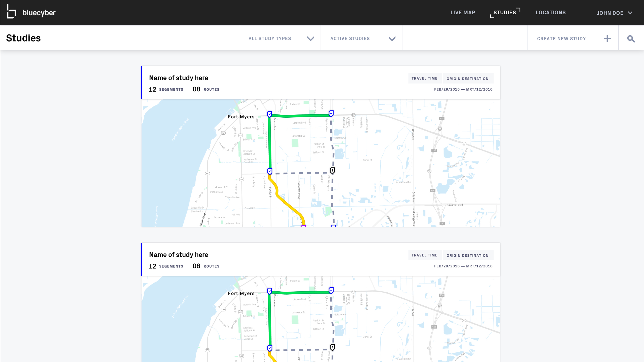Screen dimensions: 644x362
Task: Go to the Live Map tab
Action: pyautogui.click(x=463, y=13)
